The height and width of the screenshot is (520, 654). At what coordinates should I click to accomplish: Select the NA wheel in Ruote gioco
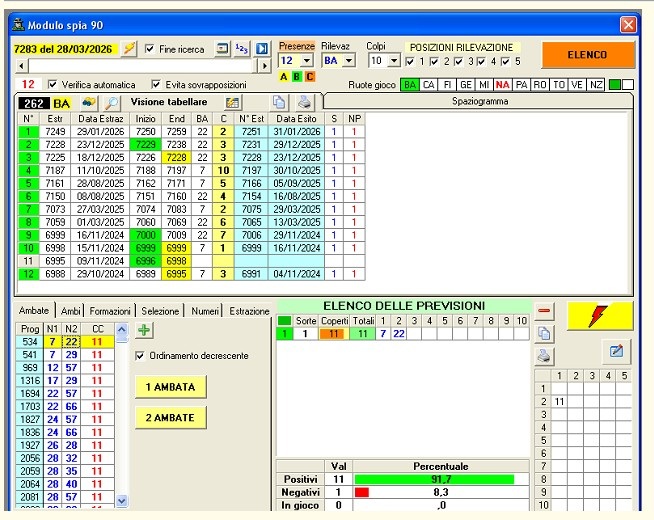502,85
